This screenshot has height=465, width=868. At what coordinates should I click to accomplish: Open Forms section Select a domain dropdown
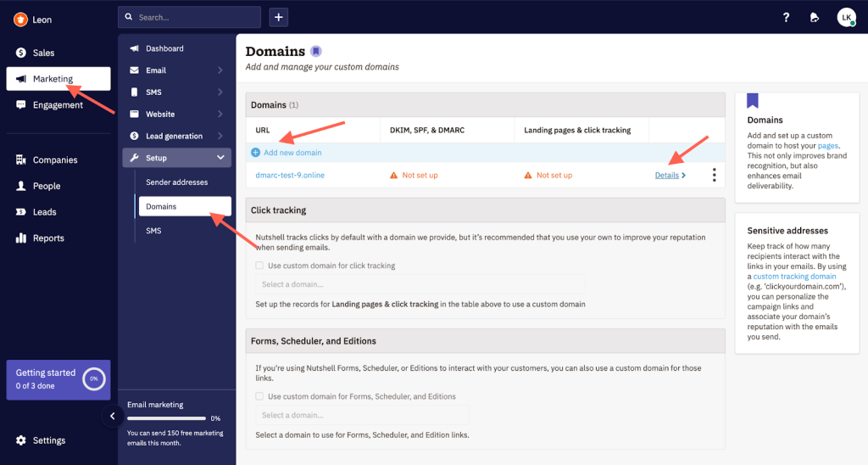pyautogui.click(x=362, y=415)
